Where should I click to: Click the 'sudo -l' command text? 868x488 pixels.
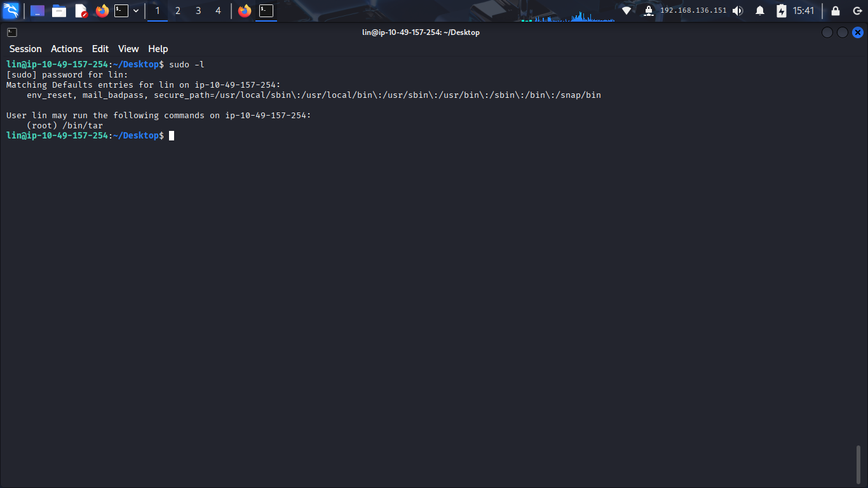[187, 65]
